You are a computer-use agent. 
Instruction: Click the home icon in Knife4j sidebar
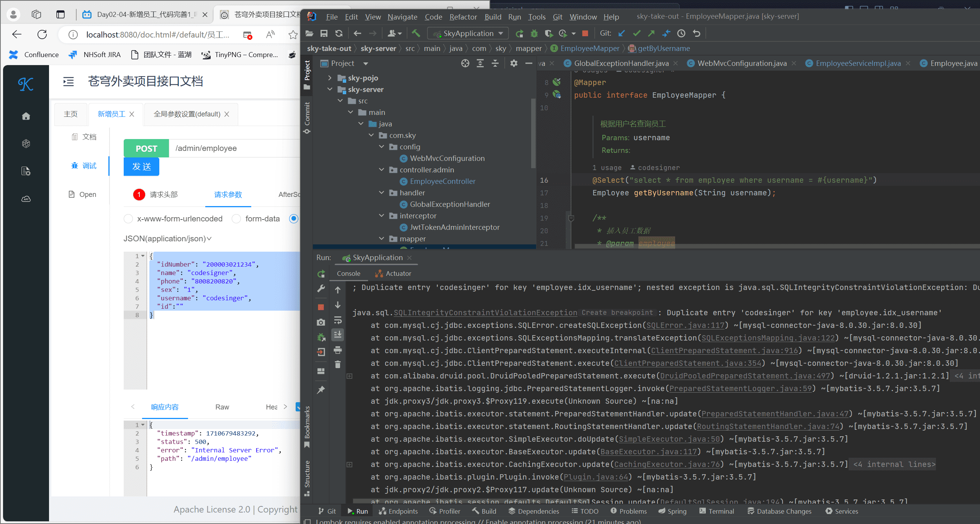pyautogui.click(x=26, y=116)
